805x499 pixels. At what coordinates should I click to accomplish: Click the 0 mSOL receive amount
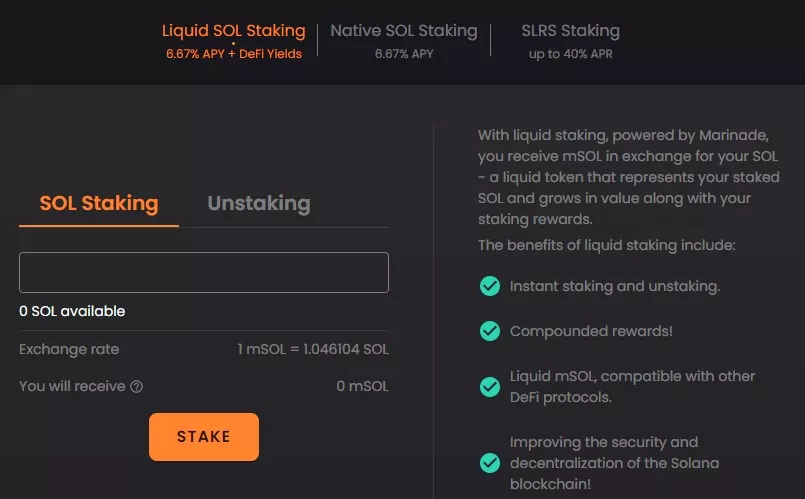pyautogui.click(x=362, y=386)
